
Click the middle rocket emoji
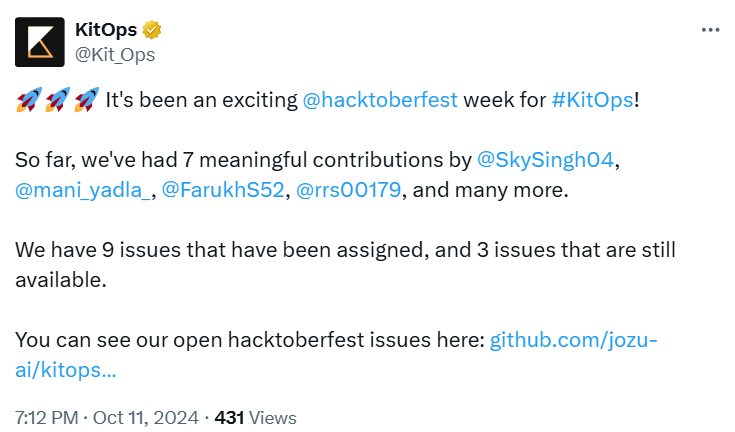tap(58, 100)
